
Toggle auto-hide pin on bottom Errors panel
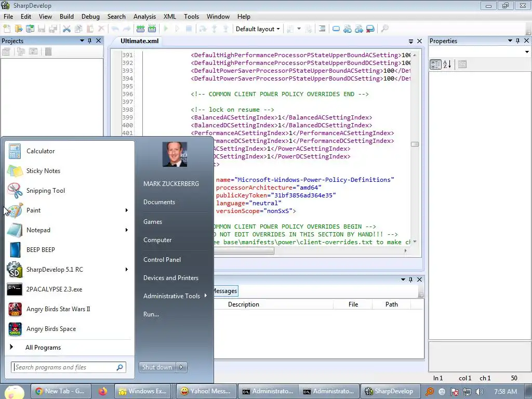coord(410,280)
